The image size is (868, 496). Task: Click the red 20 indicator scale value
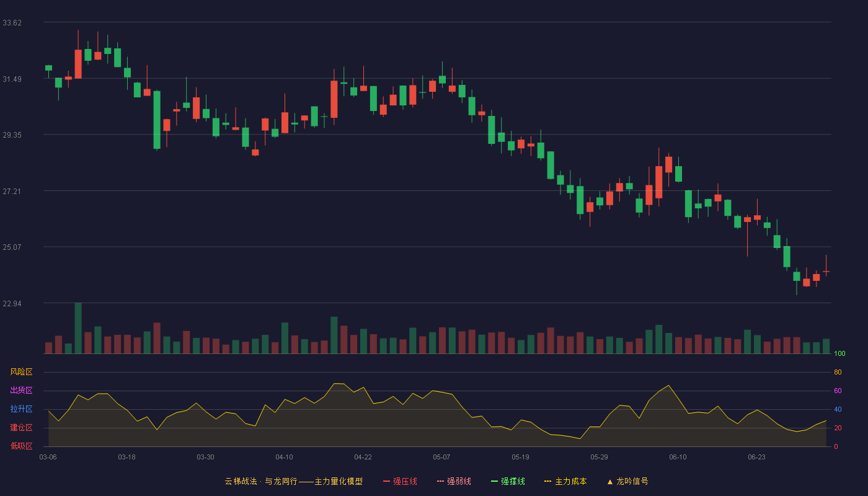coord(838,428)
